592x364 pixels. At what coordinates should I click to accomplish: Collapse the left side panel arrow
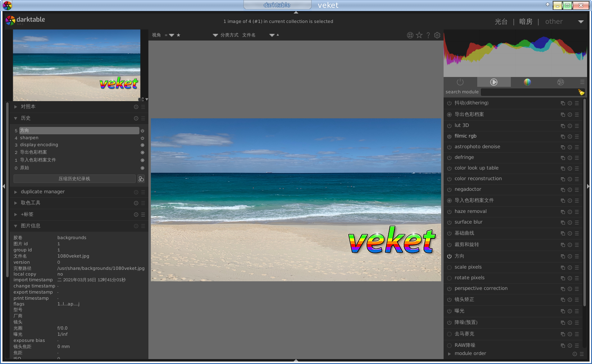(3, 186)
